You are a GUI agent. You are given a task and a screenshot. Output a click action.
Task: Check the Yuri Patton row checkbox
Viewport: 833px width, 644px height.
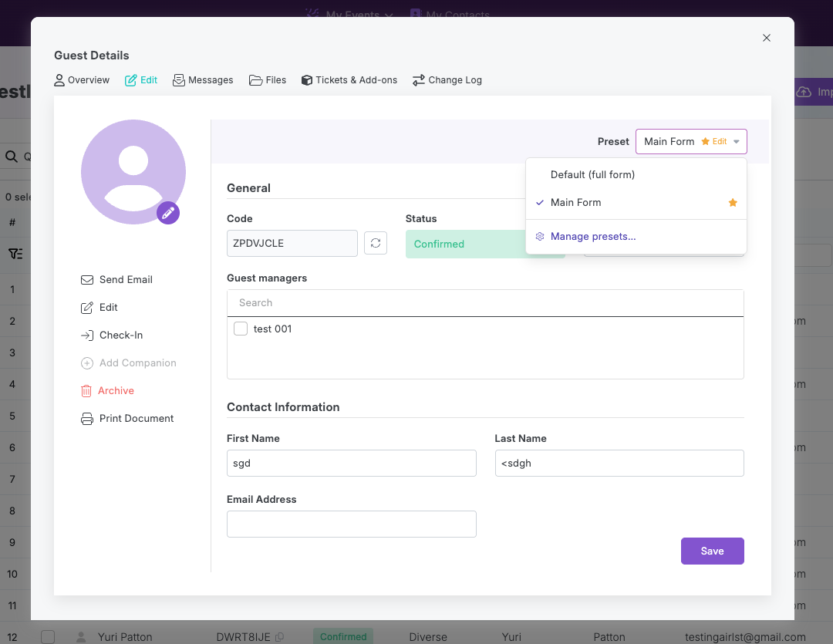point(48,636)
